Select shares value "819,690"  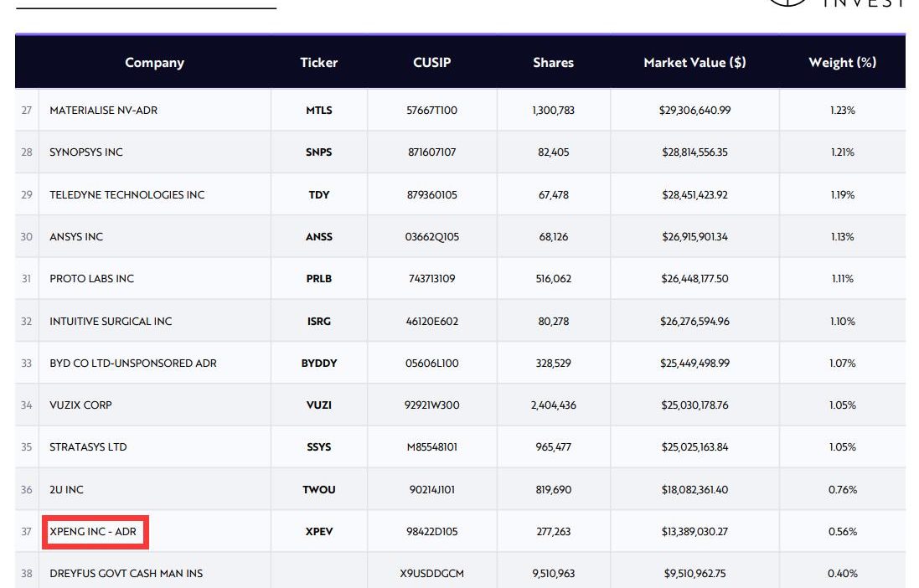tap(553, 489)
